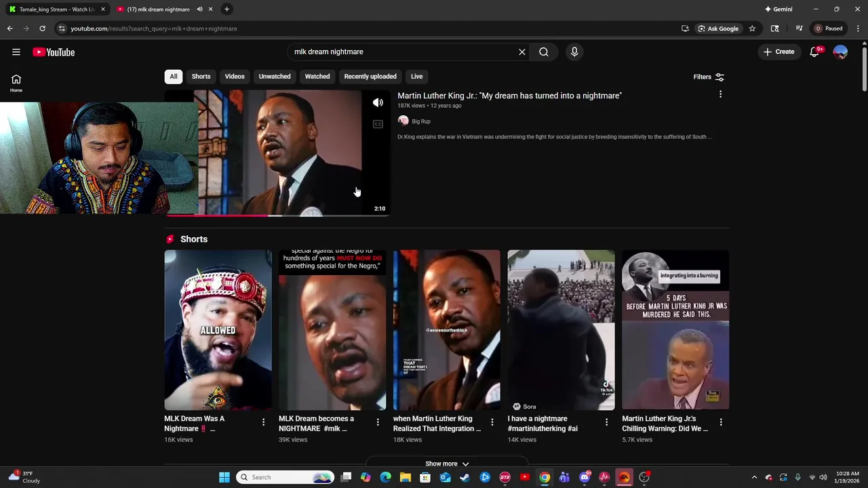Show hidden system tray icons
Image resolution: width=868 pixels, height=488 pixels.
pyautogui.click(x=754, y=477)
